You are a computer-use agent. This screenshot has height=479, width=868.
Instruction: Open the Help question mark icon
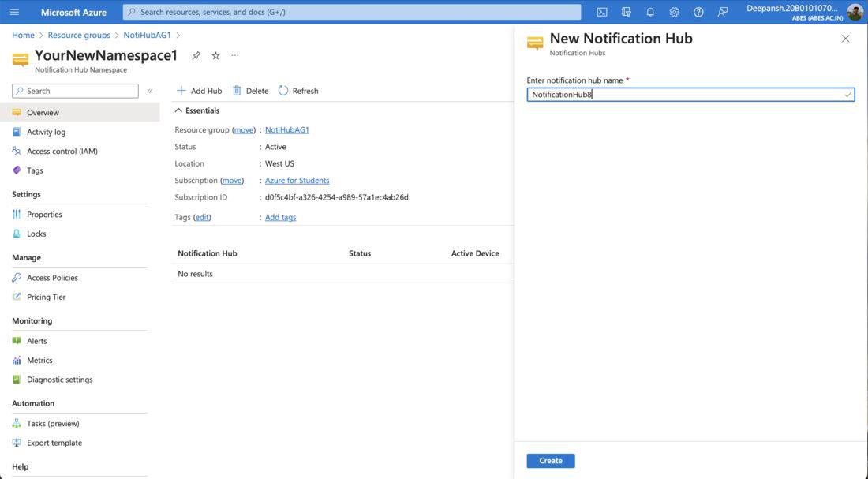[698, 12]
